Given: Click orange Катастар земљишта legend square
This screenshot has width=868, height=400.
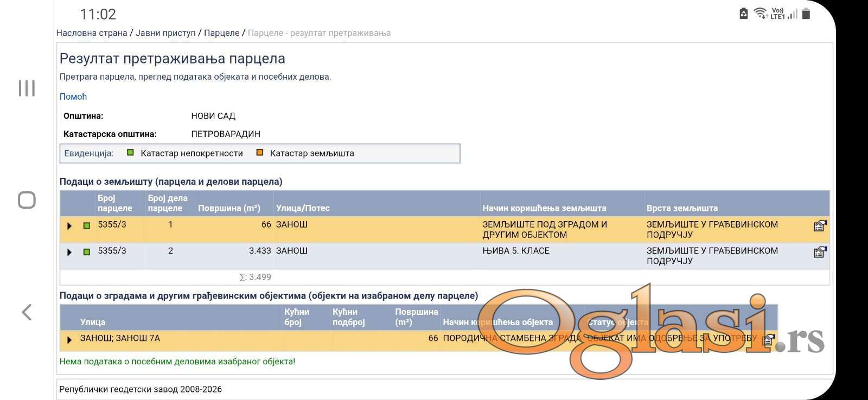Looking at the screenshot, I should coord(260,153).
